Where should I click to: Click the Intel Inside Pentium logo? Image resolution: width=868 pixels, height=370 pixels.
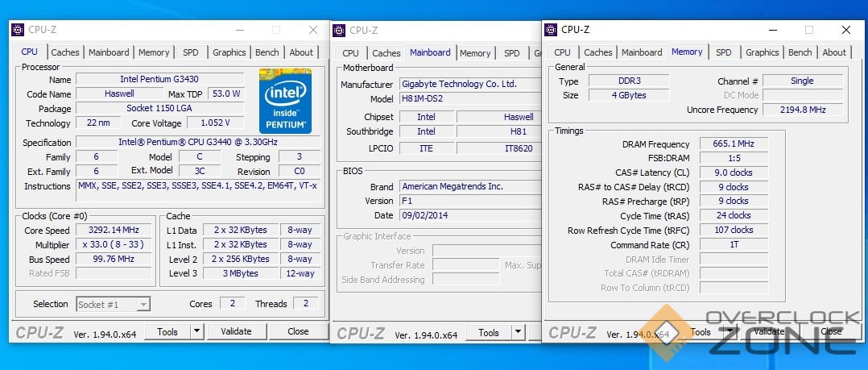pos(285,101)
